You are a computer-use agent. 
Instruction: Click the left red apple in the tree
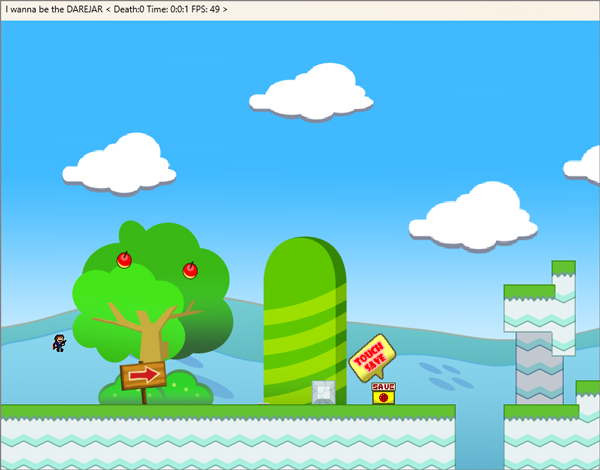pyautogui.click(x=124, y=260)
